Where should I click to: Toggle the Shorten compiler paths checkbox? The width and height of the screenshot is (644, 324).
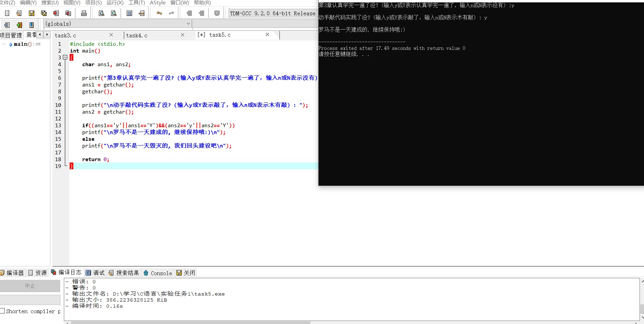coord(2,311)
